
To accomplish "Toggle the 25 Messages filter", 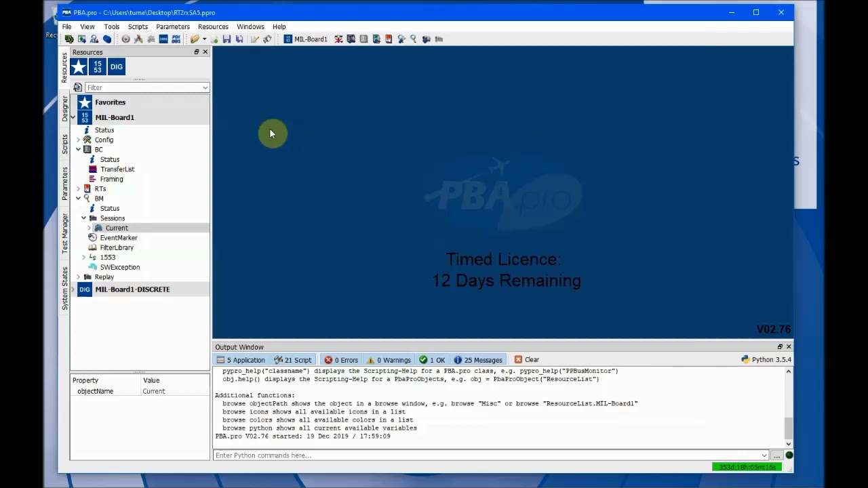I will pyautogui.click(x=478, y=360).
